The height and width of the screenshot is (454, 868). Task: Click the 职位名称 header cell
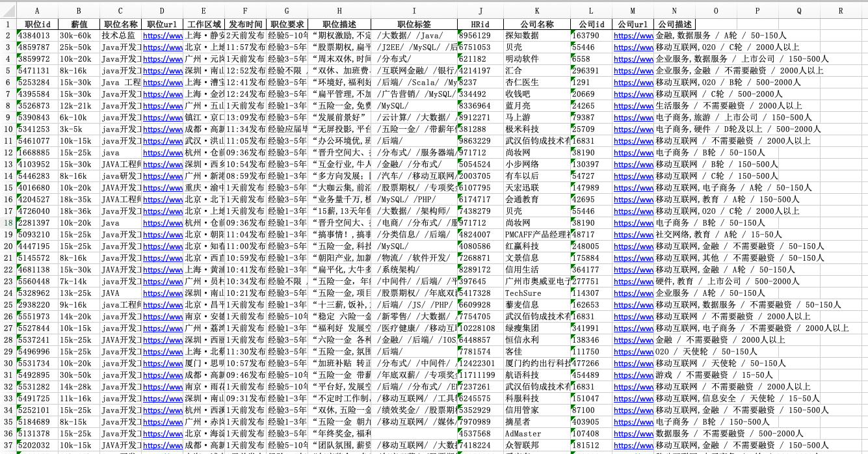[x=120, y=24]
